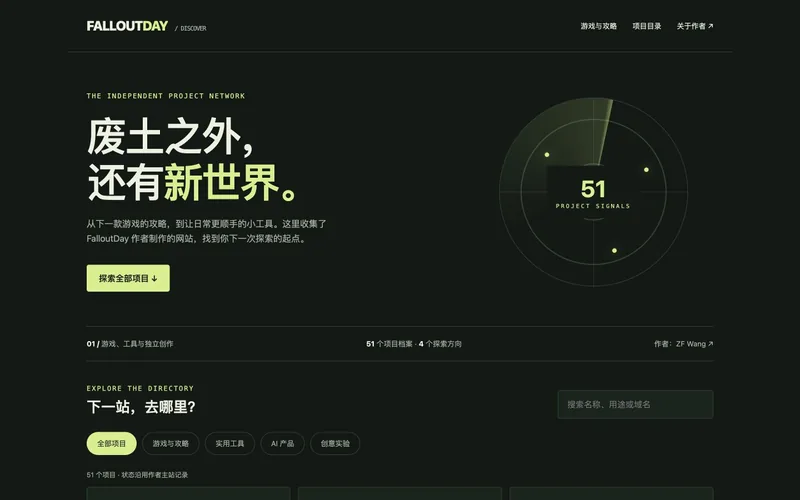Image resolution: width=800 pixels, height=500 pixels.
Task: Click the 51 个项目 · 状态沿用作者主站记录 text
Action: (x=137, y=475)
